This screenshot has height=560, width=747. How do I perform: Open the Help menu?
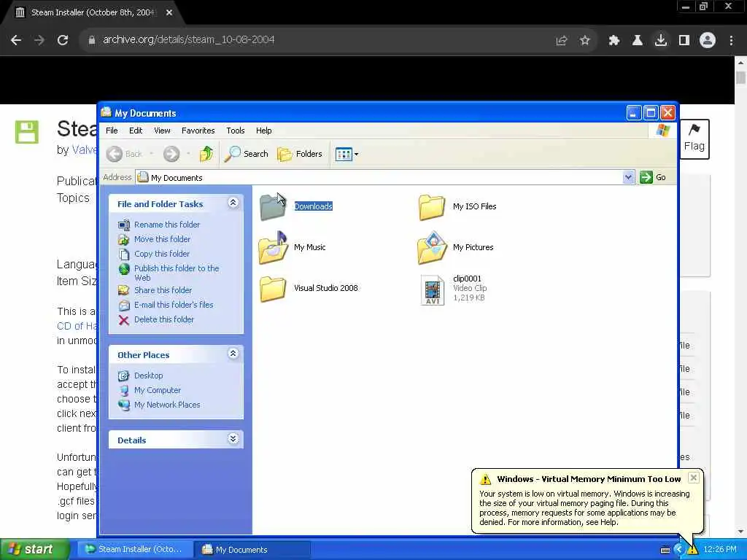(x=263, y=131)
